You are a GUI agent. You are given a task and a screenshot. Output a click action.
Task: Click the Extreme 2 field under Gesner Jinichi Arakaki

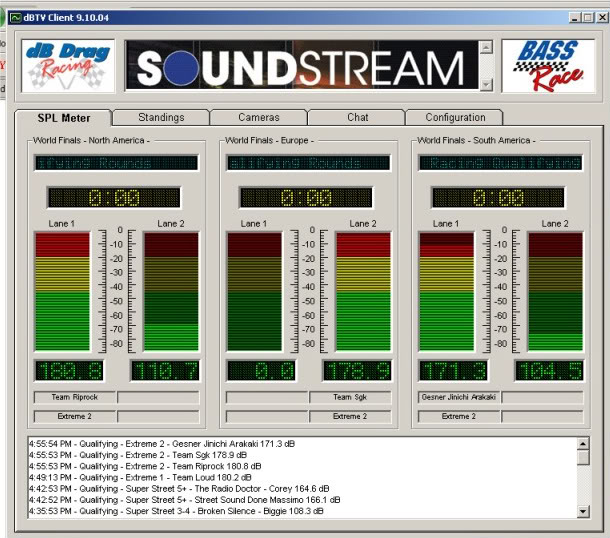click(x=459, y=416)
